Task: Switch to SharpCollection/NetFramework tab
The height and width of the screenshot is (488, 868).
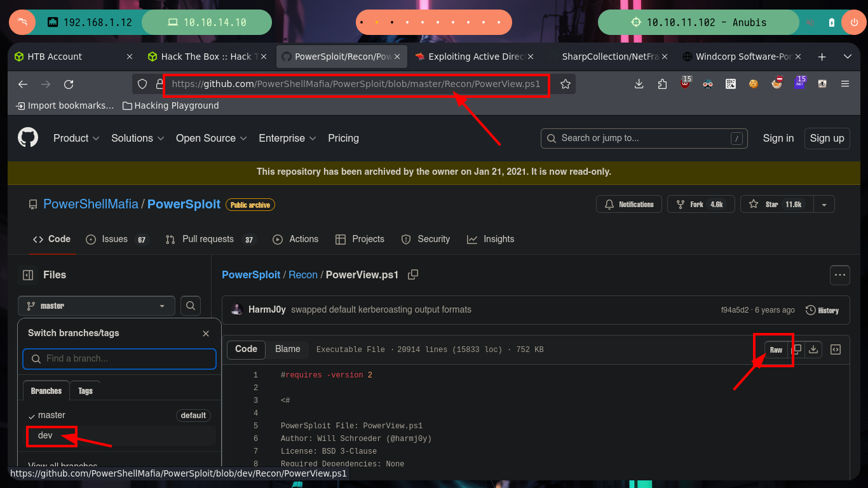Action: pos(607,57)
